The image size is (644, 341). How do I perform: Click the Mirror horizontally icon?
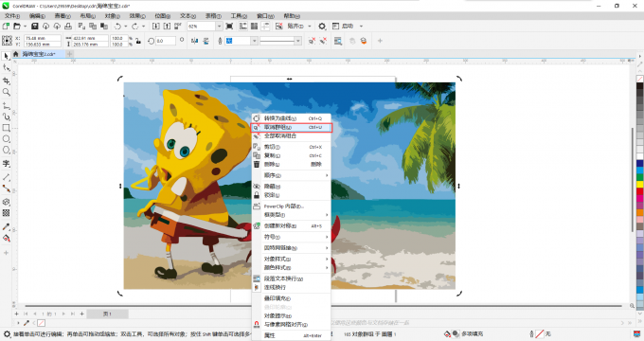click(195, 41)
